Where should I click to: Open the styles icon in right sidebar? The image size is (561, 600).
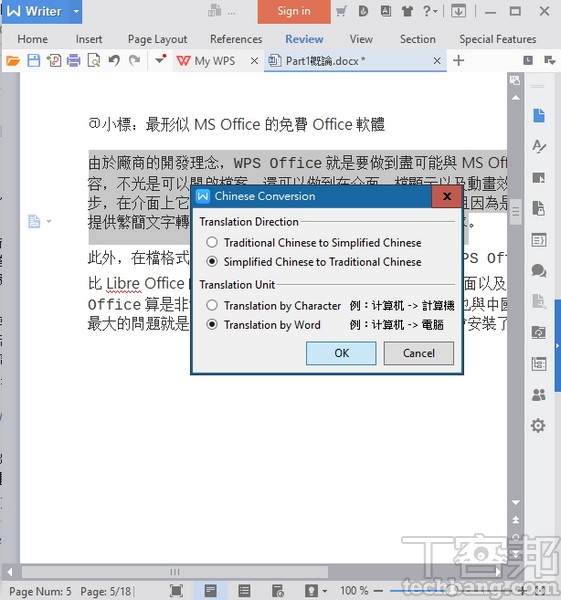point(539,146)
